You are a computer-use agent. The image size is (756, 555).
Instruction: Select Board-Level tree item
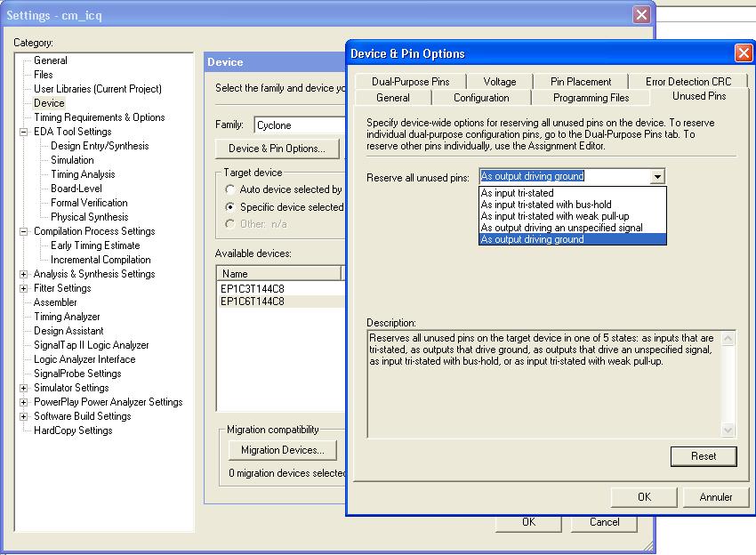pos(76,189)
